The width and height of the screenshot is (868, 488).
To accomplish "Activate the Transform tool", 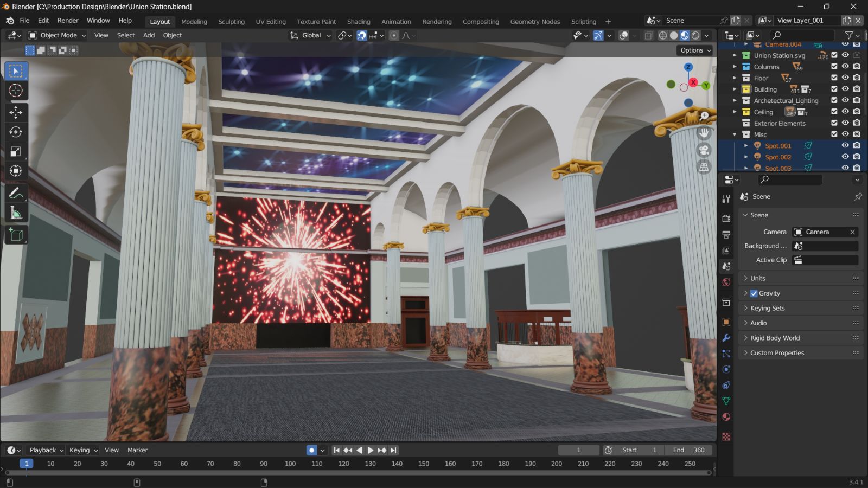I will [x=16, y=171].
